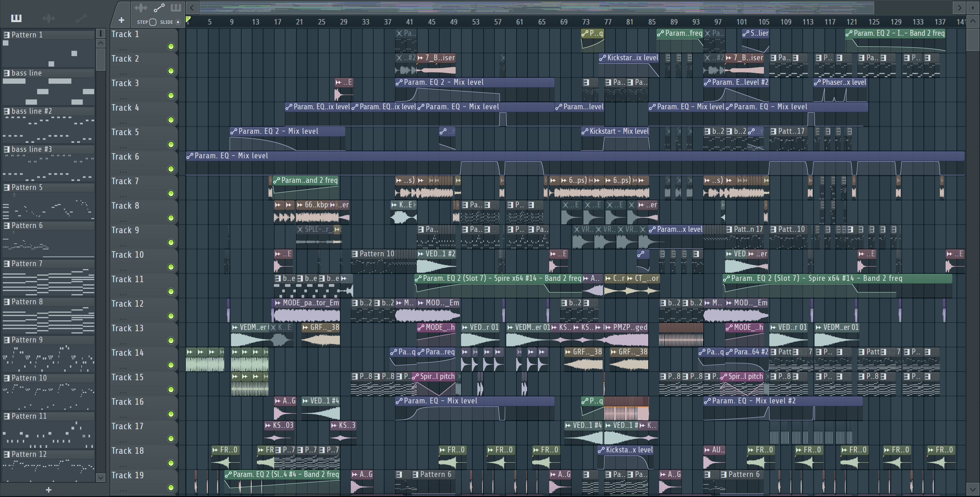980x497 pixels.
Task: Click the pattern icon next to Pattern 1
Action: pyautogui.click(x=6, y=35)
